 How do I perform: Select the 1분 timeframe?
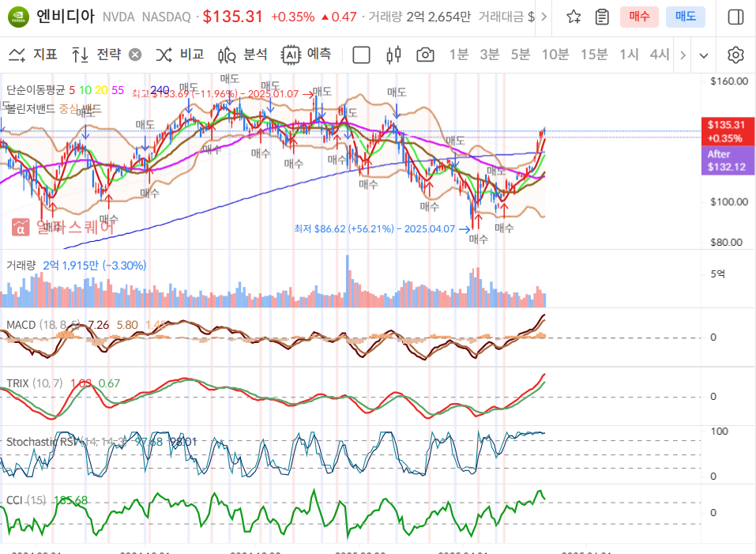point(459,55)
